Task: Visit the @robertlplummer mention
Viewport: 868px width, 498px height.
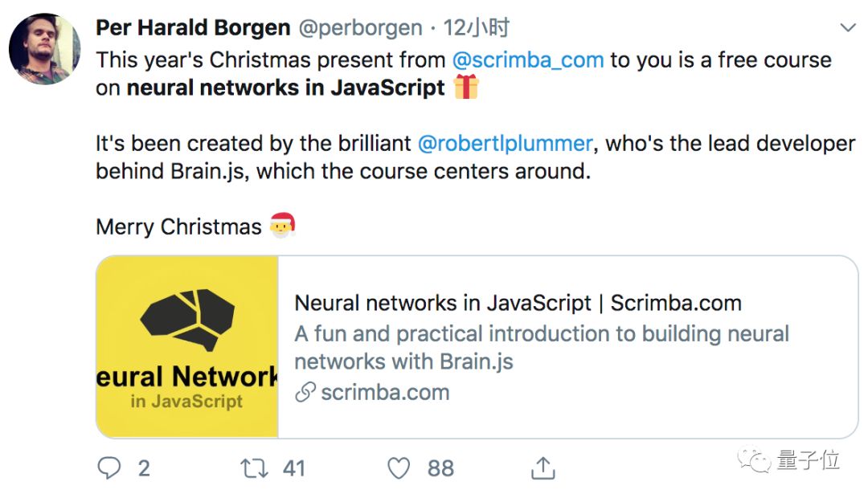Action: coord(505,144)
